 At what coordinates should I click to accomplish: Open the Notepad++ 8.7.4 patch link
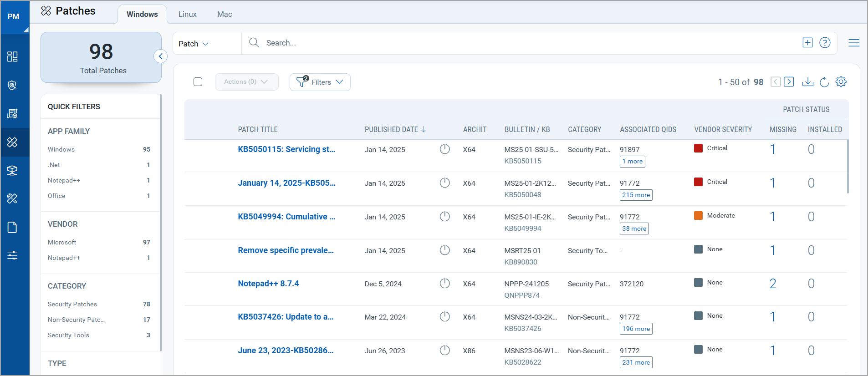tap(268, 284)
